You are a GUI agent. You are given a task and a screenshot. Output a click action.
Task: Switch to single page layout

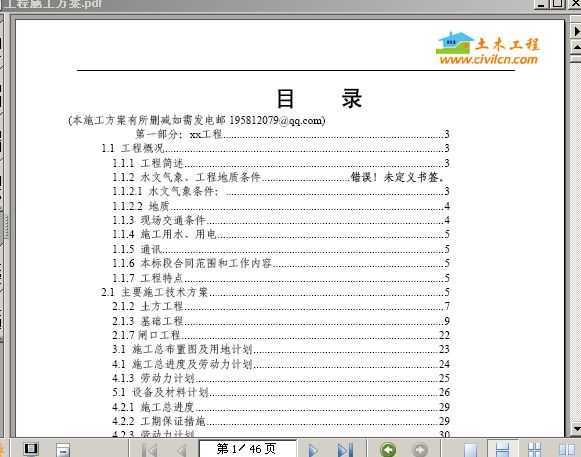coord(471,450)
